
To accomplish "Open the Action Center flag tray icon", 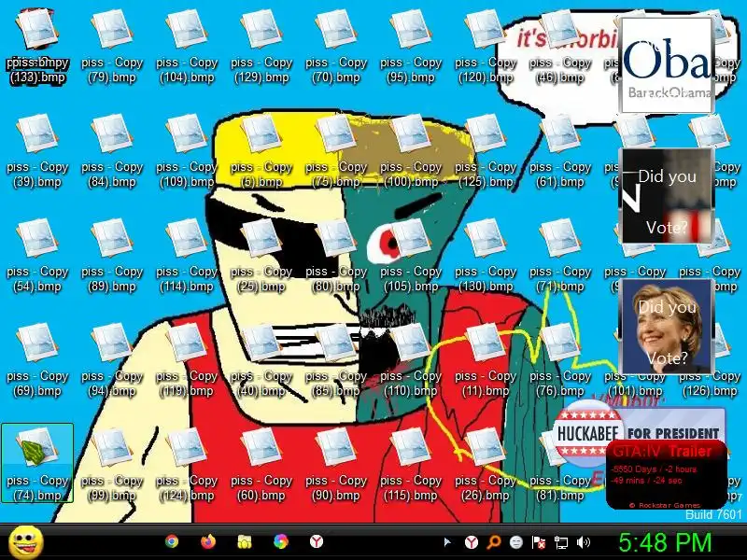I will coord(539,542).
